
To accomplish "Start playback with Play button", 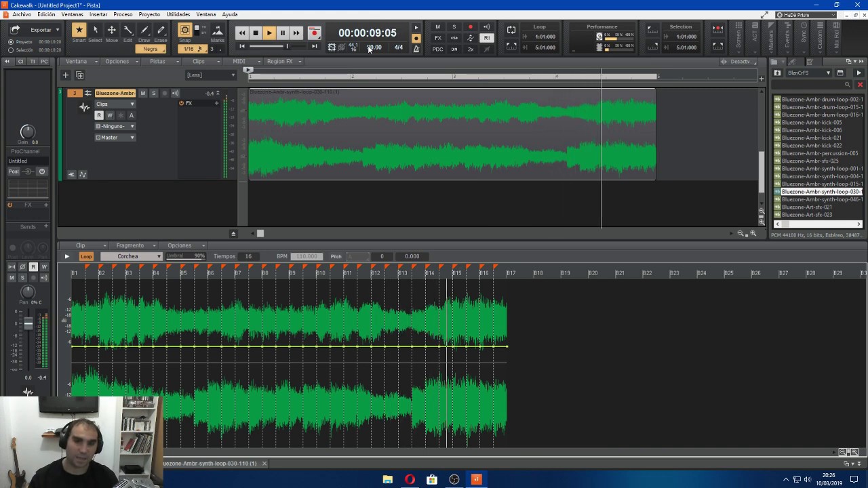I will (269, 33).
